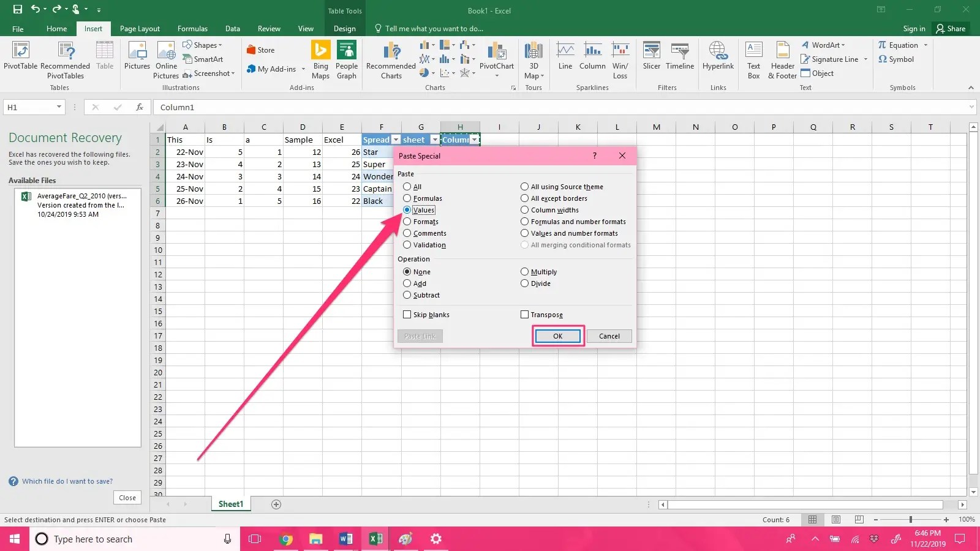Image resolution: width=980 pixels, height=551 pixels.
Task: Insert a Hyperlink
Action: point(718,56)
